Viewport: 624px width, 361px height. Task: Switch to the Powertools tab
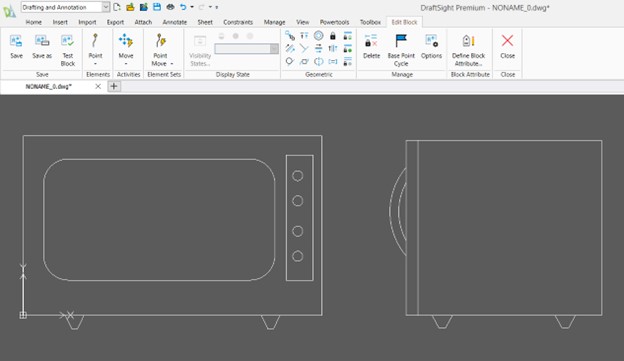pyautogui.click(x=334, y=22)
